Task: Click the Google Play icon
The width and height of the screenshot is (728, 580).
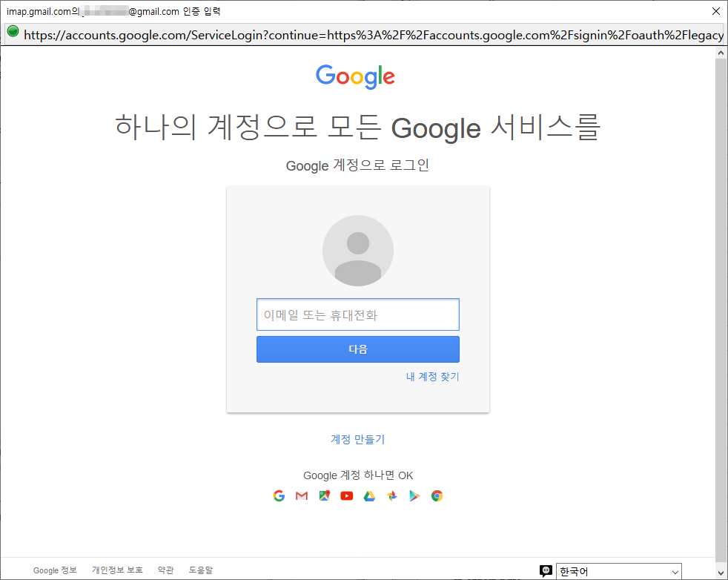Action: pyautogui.click(x=414, y=496)
